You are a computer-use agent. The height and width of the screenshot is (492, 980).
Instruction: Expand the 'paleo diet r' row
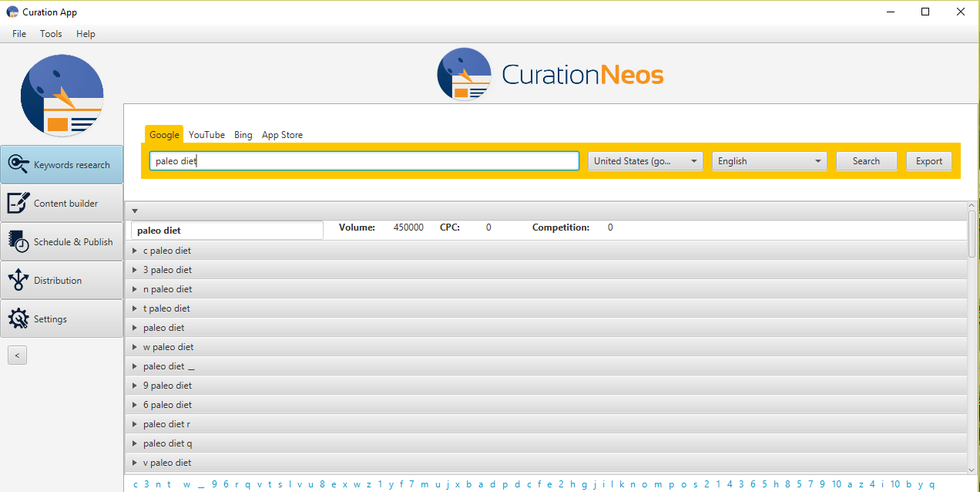tap(545, 424)
